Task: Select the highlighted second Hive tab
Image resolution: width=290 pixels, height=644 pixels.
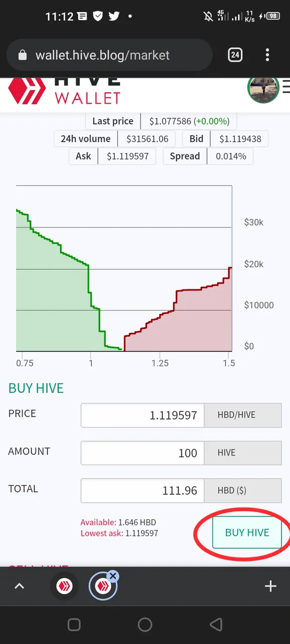Action: coord(103,587)
